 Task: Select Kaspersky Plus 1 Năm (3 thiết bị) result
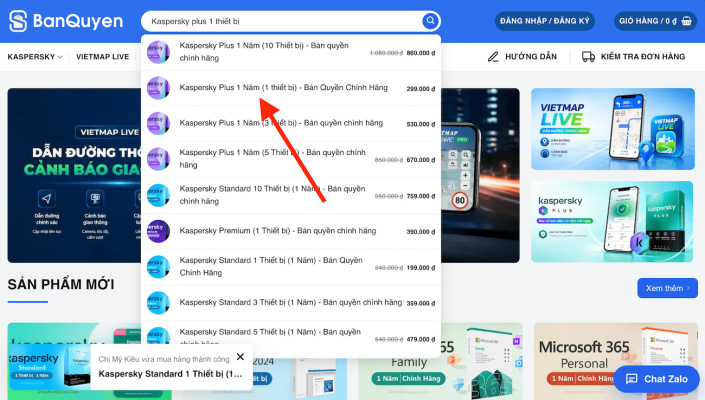(x=291, y=123)
